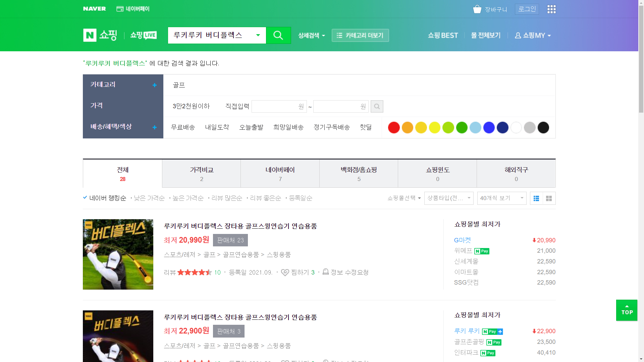Click 정보 수정요청 for 20,990원 product

click(x=345, y=272)
